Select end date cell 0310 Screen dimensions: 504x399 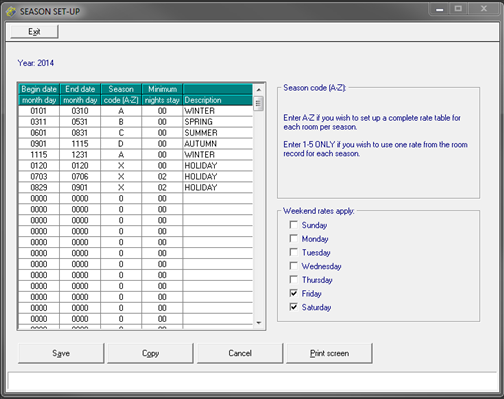click(80, 111)
